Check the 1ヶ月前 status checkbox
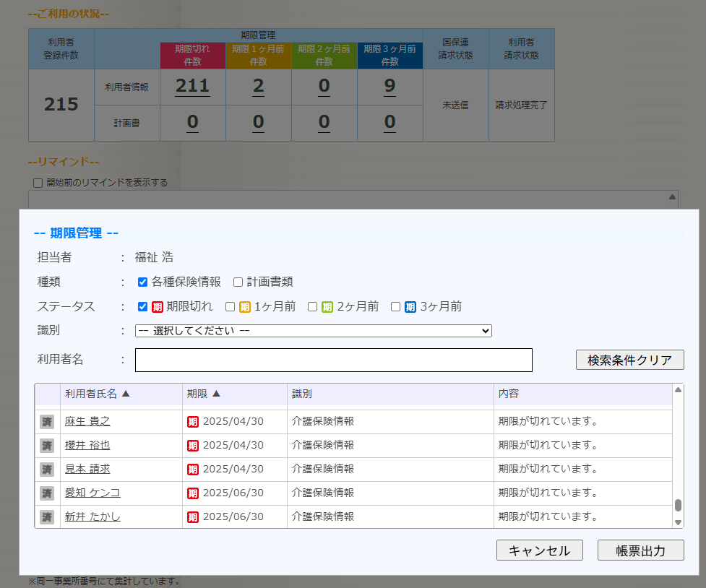 228,306
